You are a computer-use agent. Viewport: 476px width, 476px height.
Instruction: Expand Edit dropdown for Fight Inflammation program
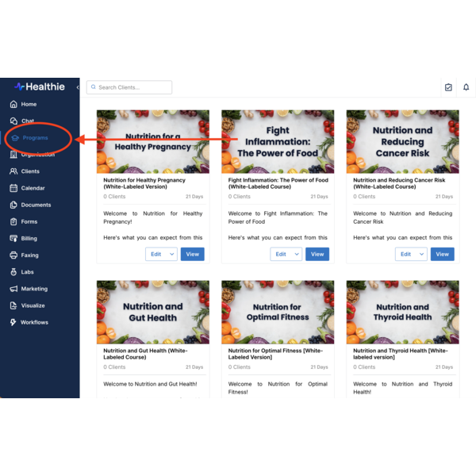tap(297, 255)
